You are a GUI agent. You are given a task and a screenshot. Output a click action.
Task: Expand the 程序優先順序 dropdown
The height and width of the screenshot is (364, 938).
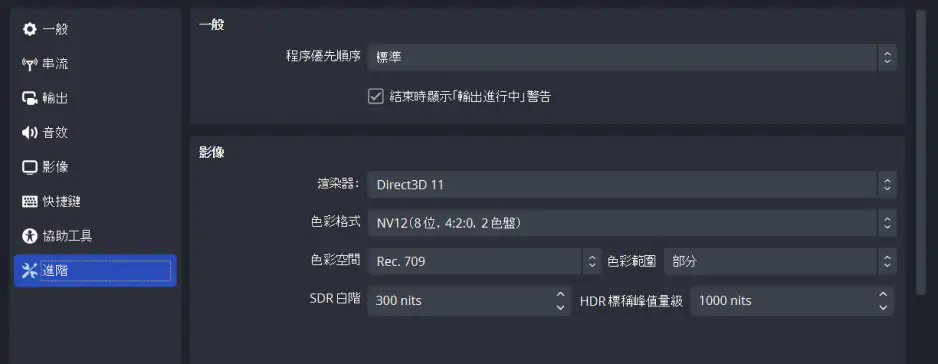(632, 57)
